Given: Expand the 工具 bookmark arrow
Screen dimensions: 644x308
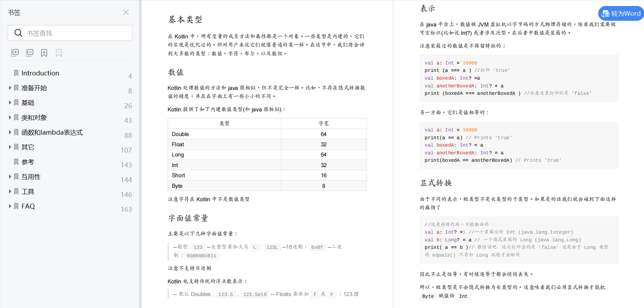Looking at the screenshot, I should [x=10, y=191].
